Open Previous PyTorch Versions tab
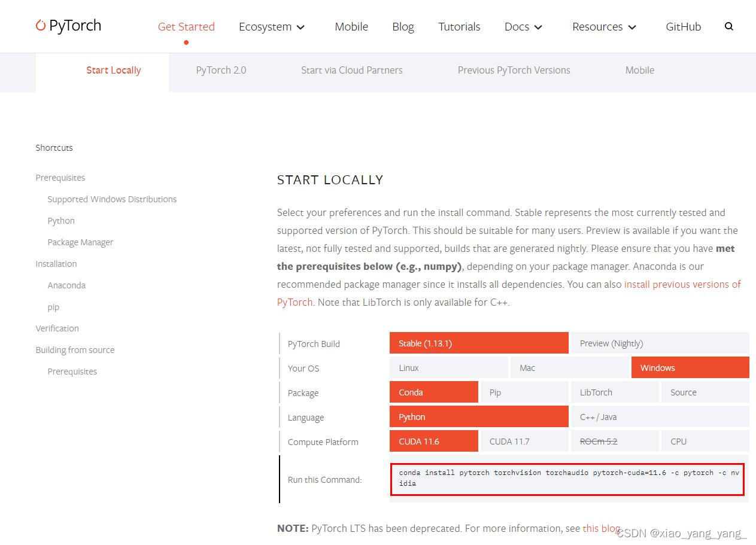This screenshot has height=545, width=756. 514,70
